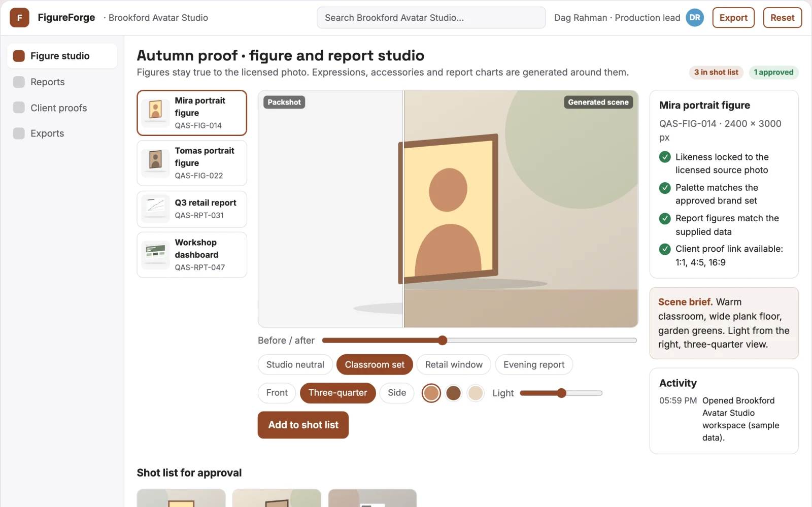This screenshot has width=812, height=507.
Task: Choose Evening report scene
Action: 534,364
